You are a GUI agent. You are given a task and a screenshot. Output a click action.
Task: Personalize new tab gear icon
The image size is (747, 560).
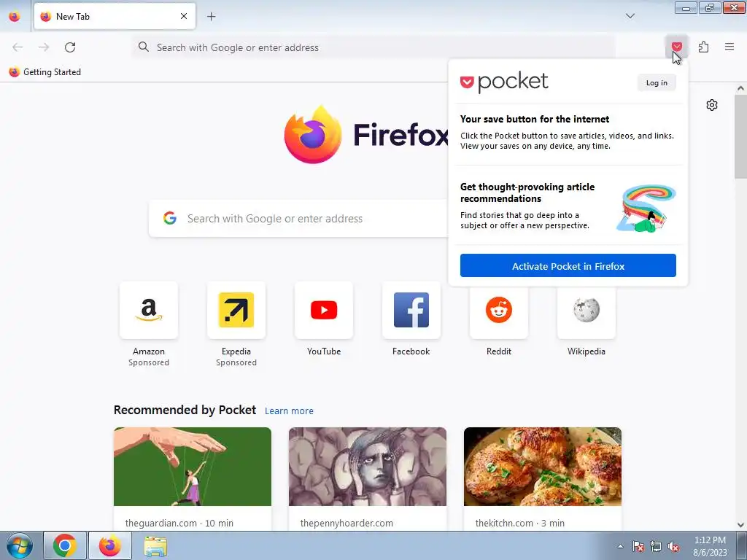point(712,105)
